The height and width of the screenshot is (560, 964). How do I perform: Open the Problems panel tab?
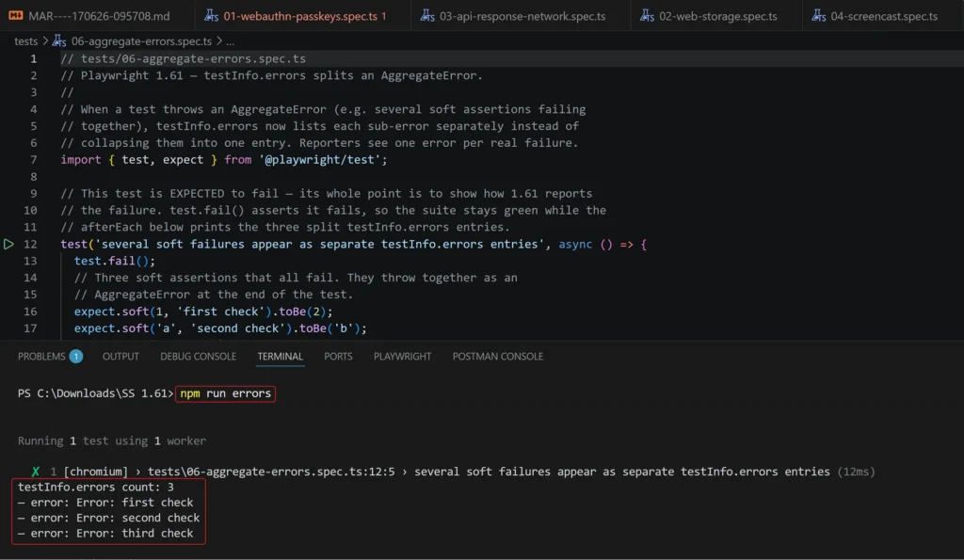[41, 357]
